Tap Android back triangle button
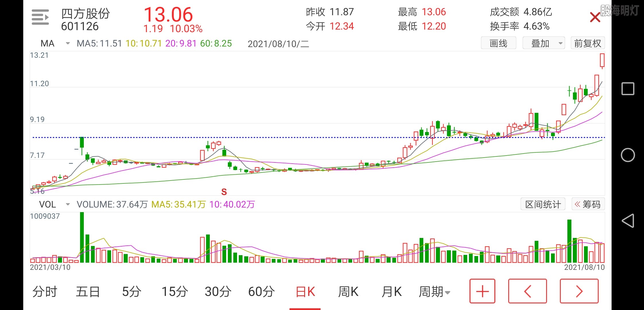 point(628,221)
